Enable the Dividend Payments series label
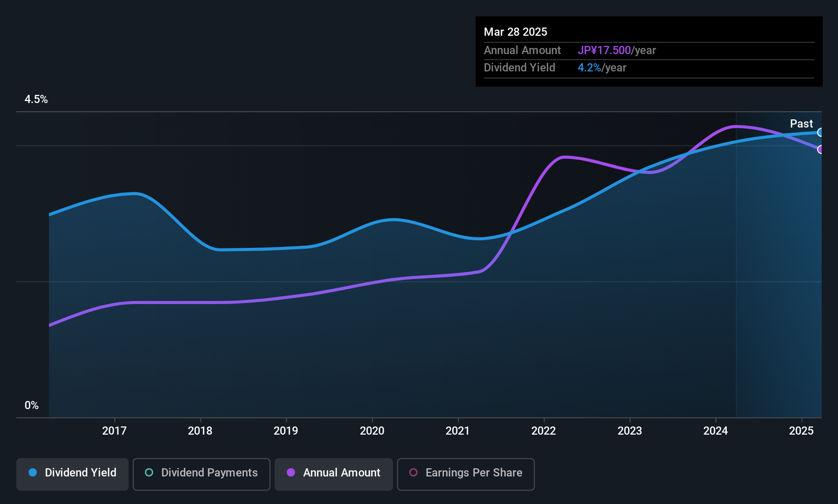This screenshot has height=504, width=838. click(209, 472)
